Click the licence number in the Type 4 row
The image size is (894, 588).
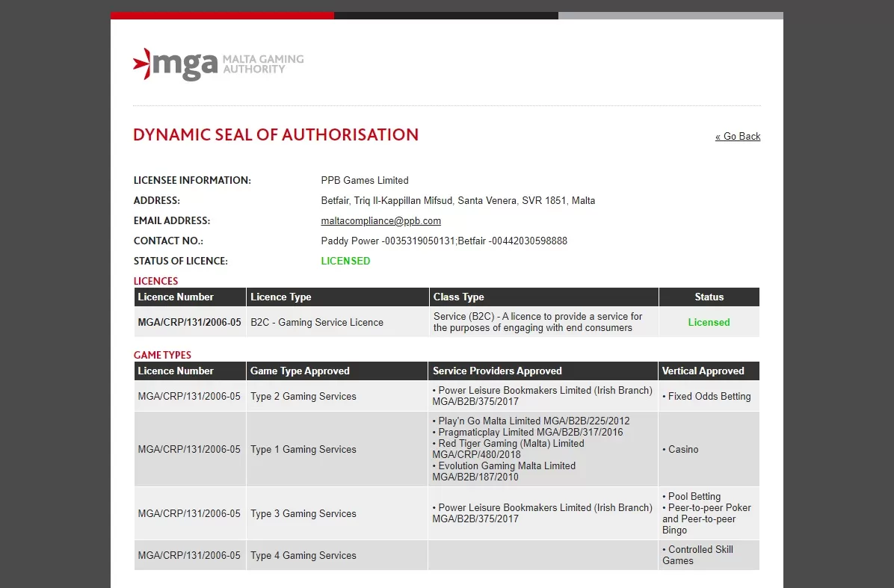point(189,555)
